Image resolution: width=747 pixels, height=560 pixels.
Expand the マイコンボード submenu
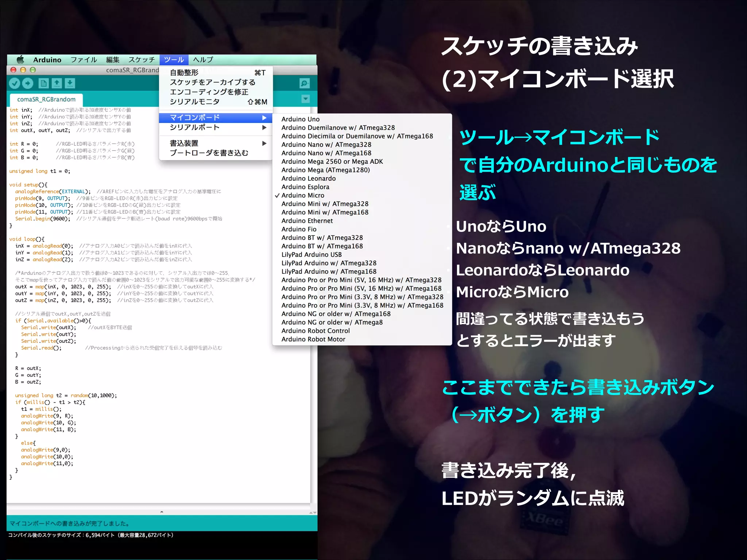(x=216, y=118)
